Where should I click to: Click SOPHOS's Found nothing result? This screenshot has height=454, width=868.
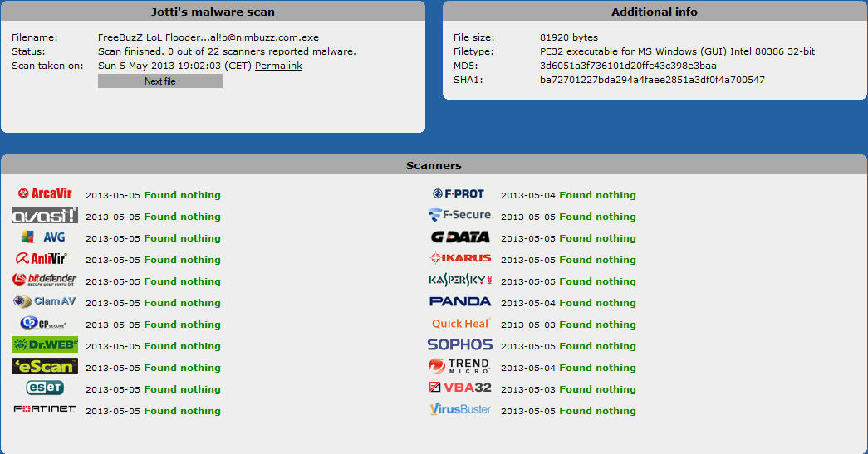(x=597, y=346)
